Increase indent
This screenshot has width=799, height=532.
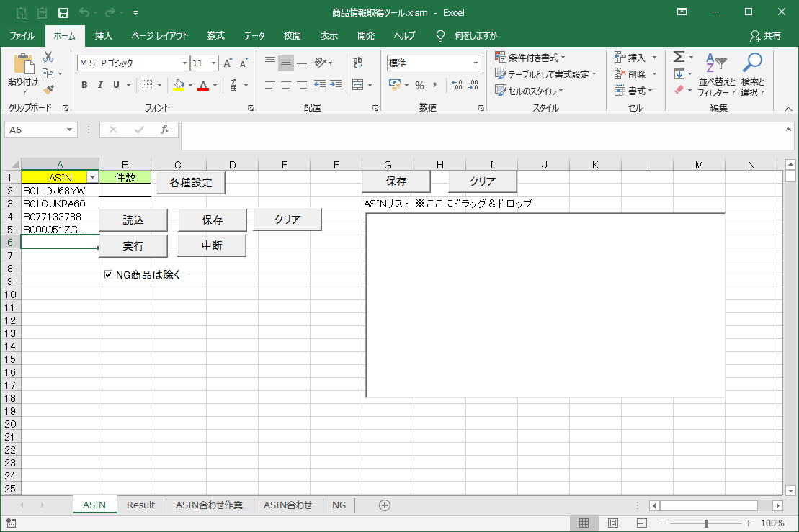[x=336, y=85]
